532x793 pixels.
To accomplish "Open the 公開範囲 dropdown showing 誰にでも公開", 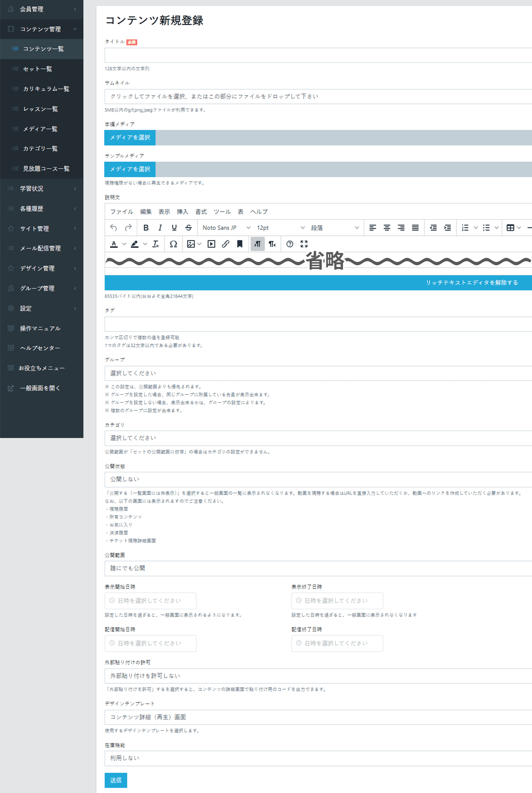I will (318, 568).
